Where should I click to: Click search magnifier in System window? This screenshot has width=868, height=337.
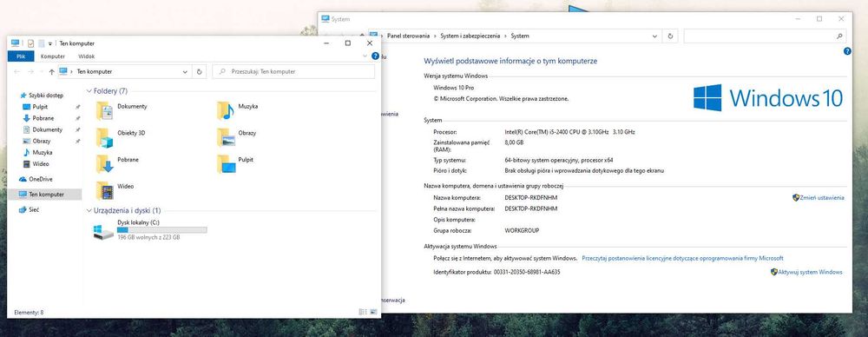pyautogui.click(x=839, y=36)
